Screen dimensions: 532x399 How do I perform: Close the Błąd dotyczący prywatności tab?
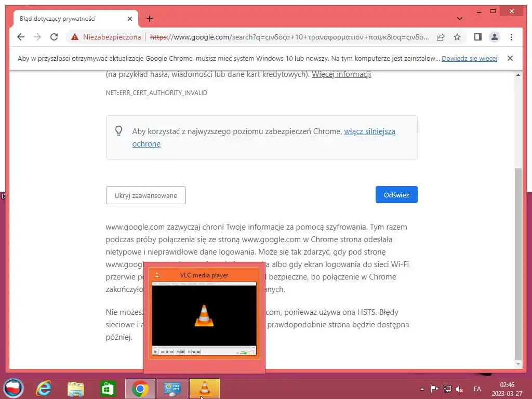point(129,19)
